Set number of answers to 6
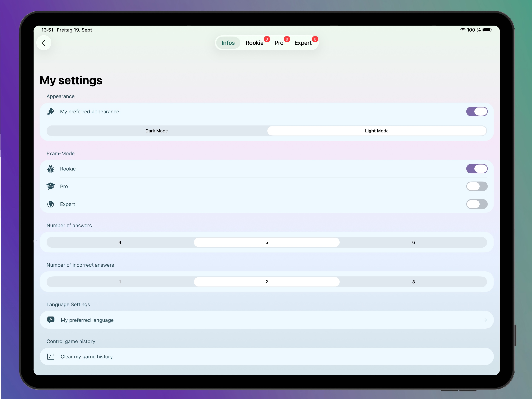Screen dimensions: 532x399 (413, 242)
